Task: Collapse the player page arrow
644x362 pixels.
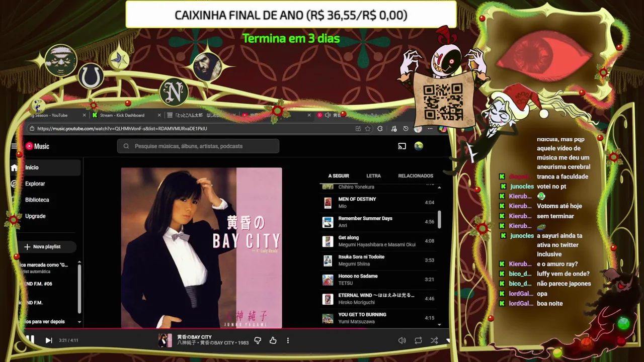Action: click(448, 340)
